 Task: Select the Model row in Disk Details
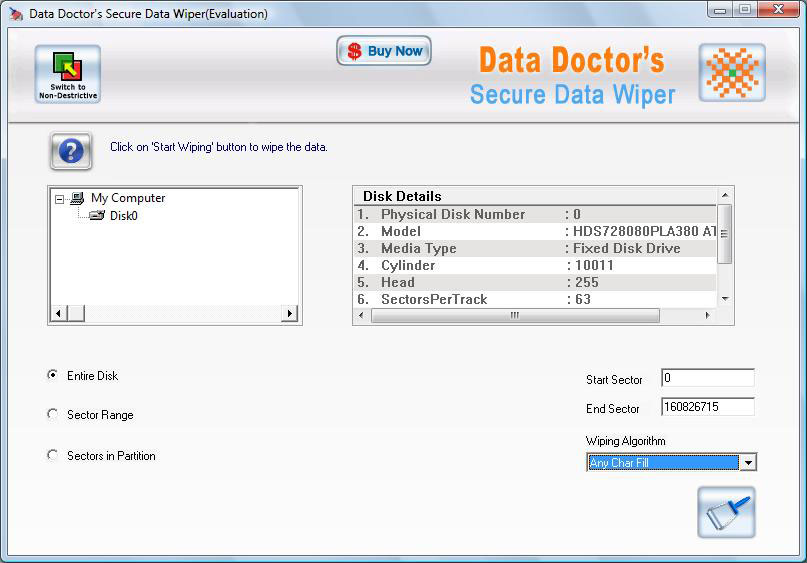pyautogui.click(x=535, y=231)
